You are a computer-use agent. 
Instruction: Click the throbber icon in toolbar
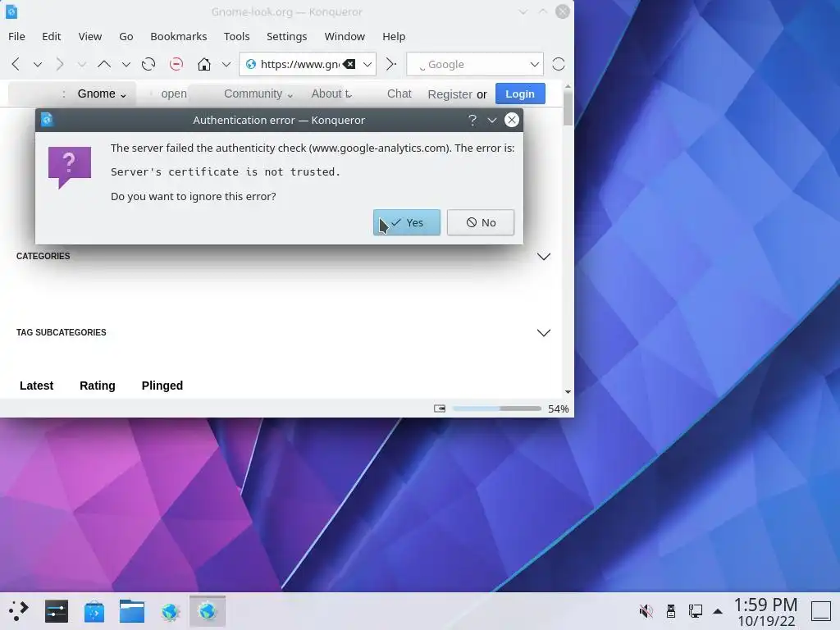pos(558,64)
